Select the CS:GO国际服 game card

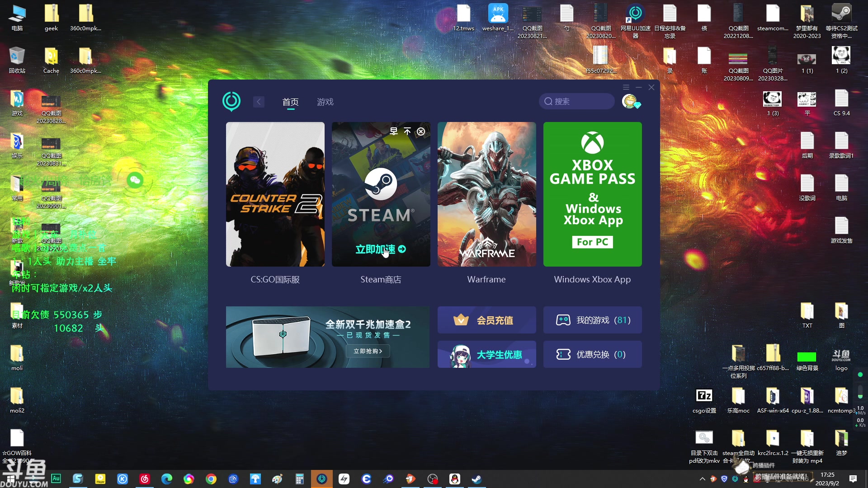click(x=275, y=194)
